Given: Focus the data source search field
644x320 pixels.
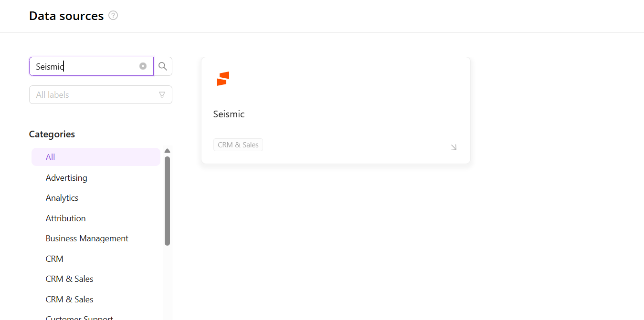Looking at the screenshot, I should pos(86,66).
